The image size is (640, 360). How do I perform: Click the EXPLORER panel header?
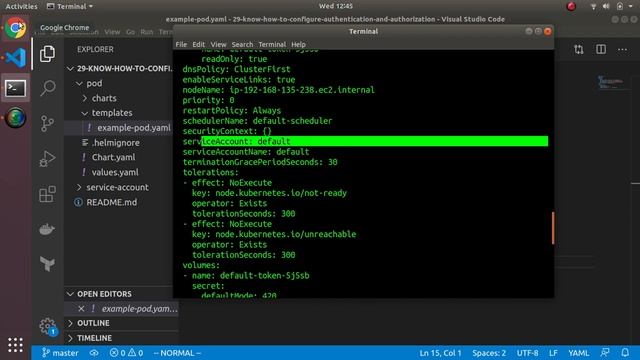coord(96,49)
